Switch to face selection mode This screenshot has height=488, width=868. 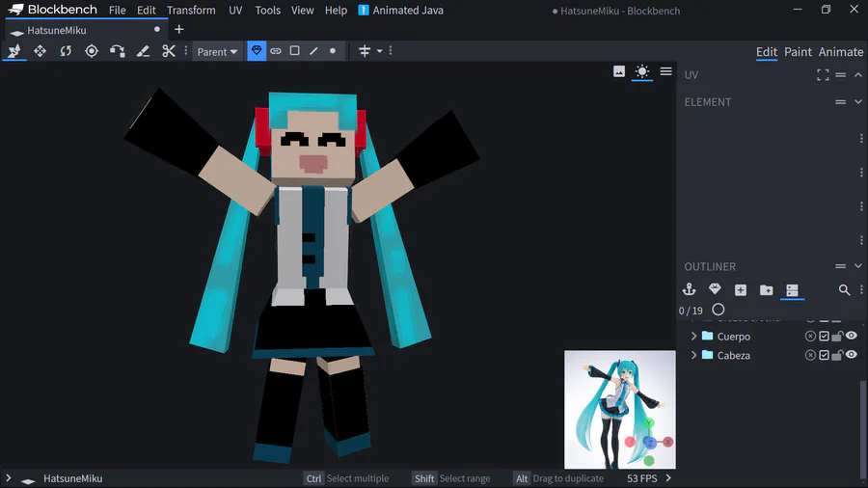click(294, 51)
